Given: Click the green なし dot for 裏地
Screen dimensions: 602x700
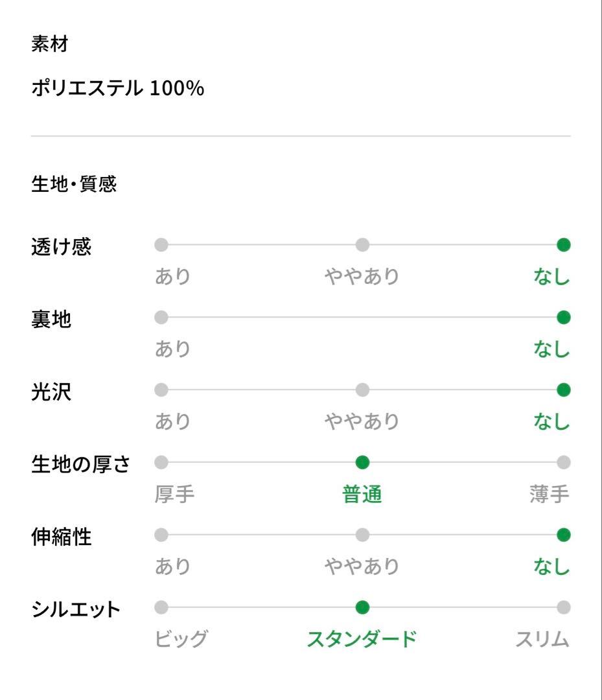Looking at the screenshot, I should click(564, 318).
